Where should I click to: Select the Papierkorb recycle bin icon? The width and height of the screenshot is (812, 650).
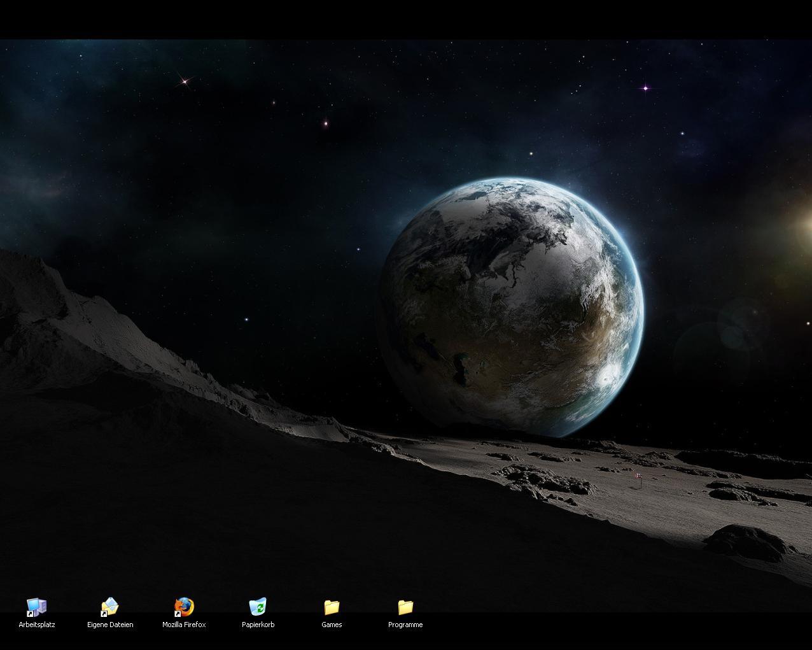(x=258, y=607)
